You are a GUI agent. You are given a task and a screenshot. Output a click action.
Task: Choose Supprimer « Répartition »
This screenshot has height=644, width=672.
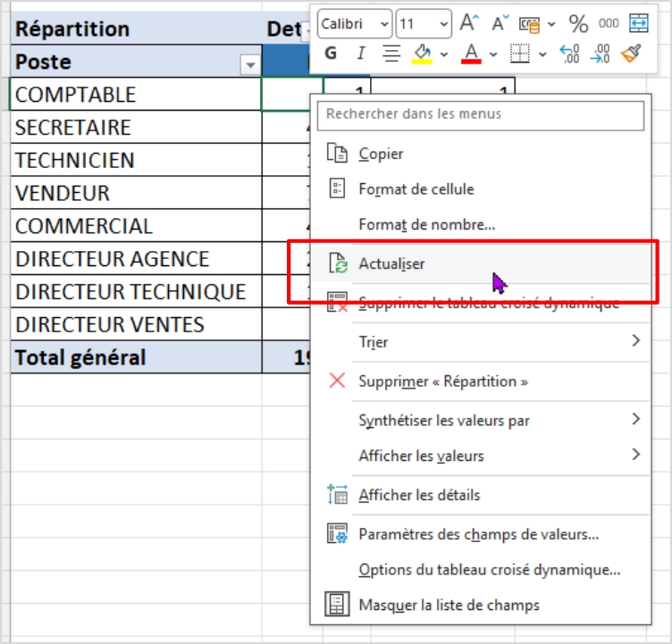click(481, 381)
